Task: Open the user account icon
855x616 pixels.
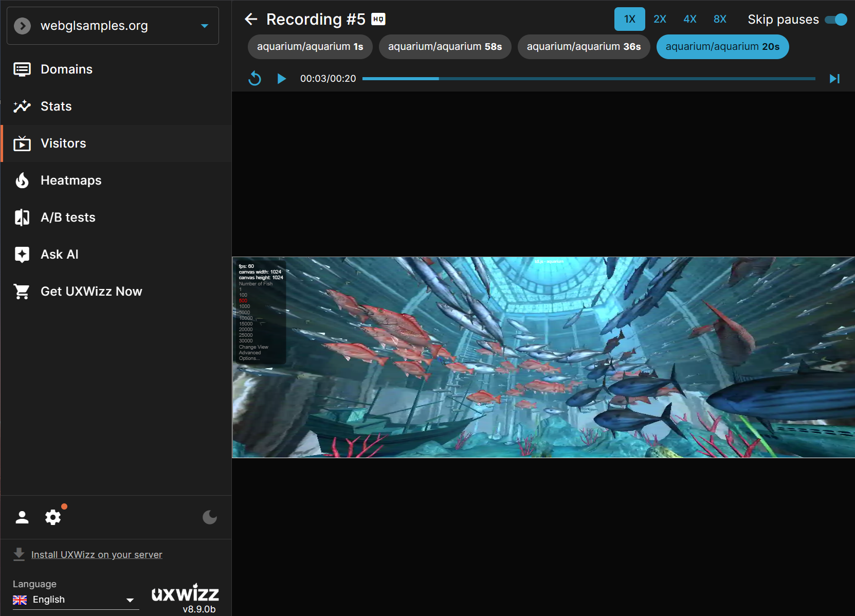Action: pos(22,517)
